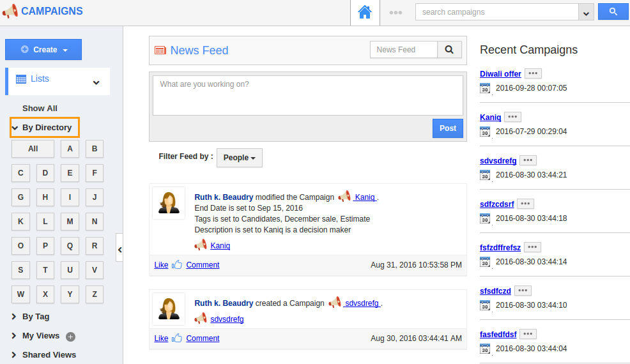This screenshot has height=364, width=630.
Task: Collapse the left sidebar with arrow handle
Action: [x=119, y=250]
